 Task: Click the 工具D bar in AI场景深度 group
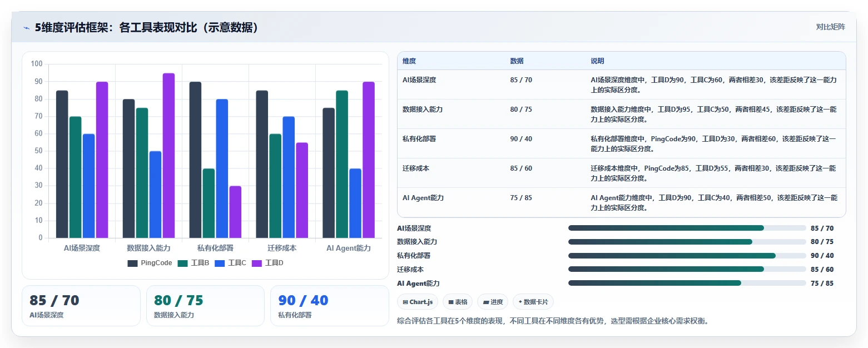pyautogui.click(x=102, y=160)
